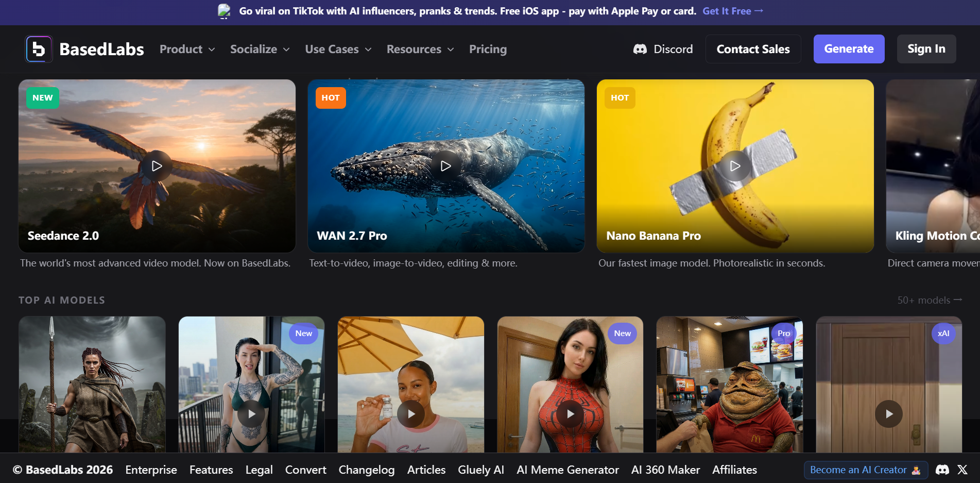Open the 50+ models link
The height and width of the screenshot is (483, 980).
(930, 300)
